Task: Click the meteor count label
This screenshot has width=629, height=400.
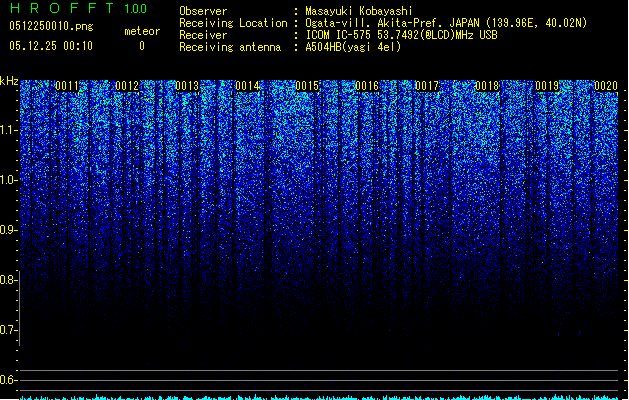Action: (x=142, y=31)
